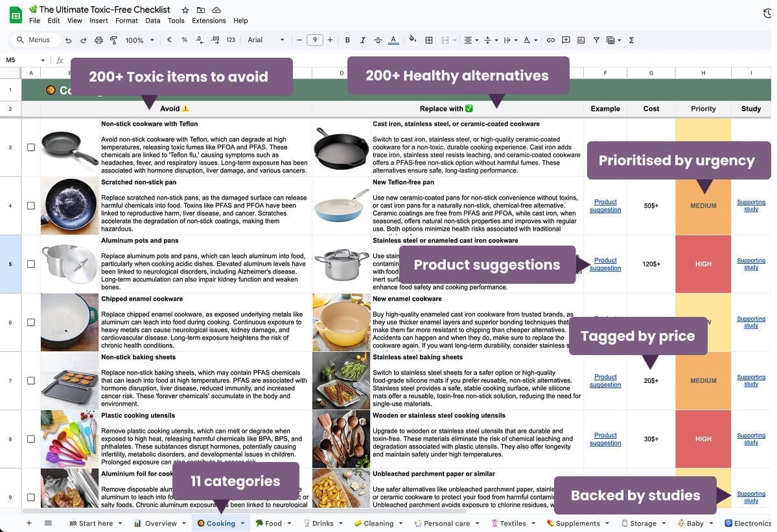
Task: Open the borders tool
Action: click(429, 40)
